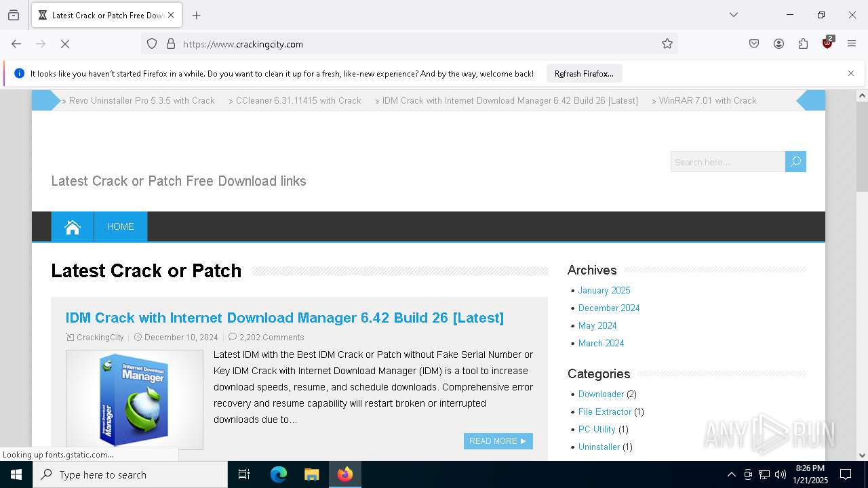This screenshot has width=868, height=488.
Task: Open Revo Uninstaller Pro 5.3.5 ticker link
Action: click(142, 100)
